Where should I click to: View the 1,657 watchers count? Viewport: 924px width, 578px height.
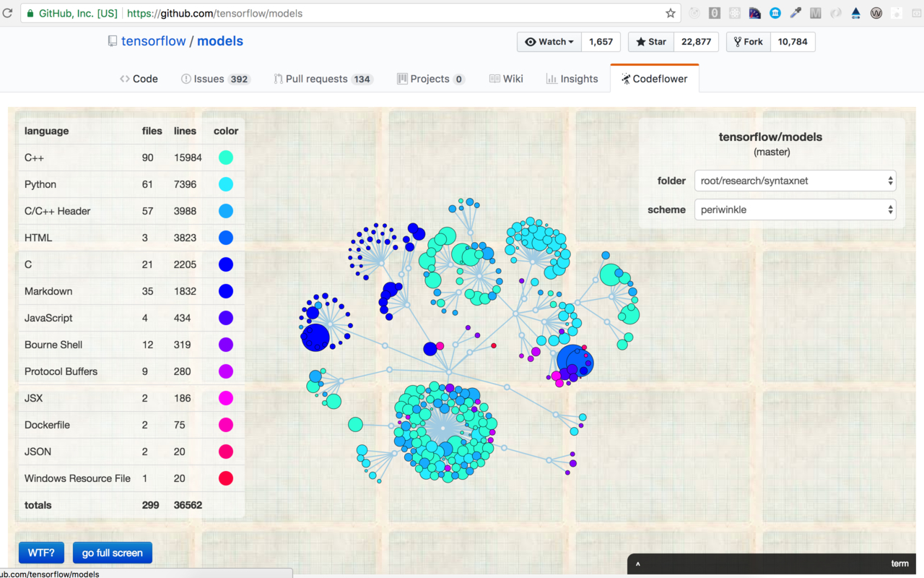[x=601, y=42]
